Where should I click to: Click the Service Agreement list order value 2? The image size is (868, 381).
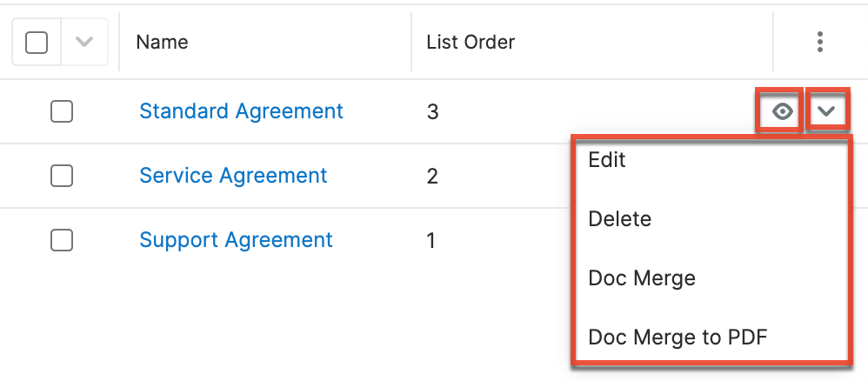click(432, 176)
